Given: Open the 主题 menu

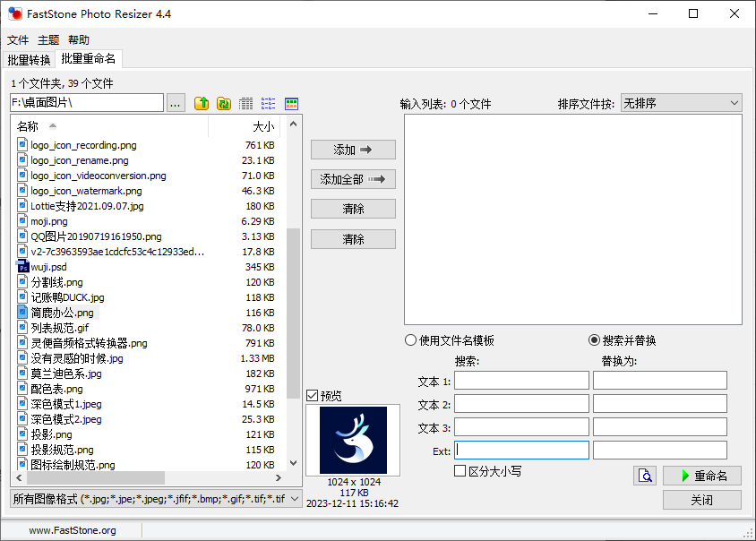Looking at the screenshot, I should coord(48,40).
